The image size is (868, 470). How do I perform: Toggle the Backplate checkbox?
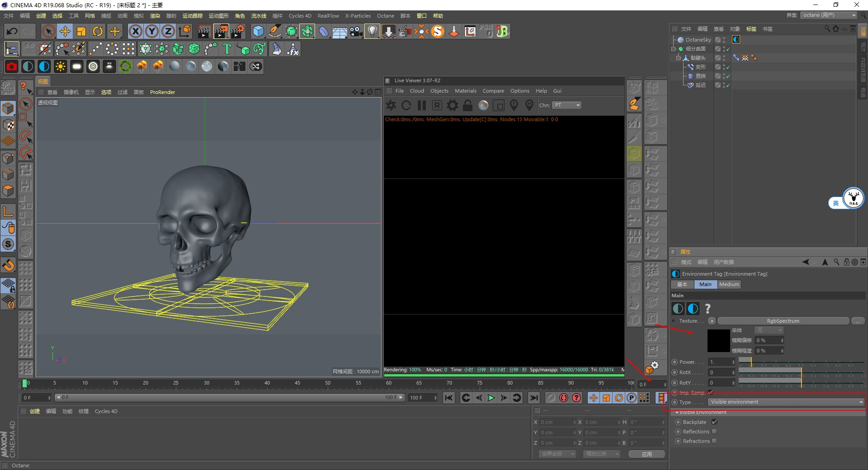714,422
